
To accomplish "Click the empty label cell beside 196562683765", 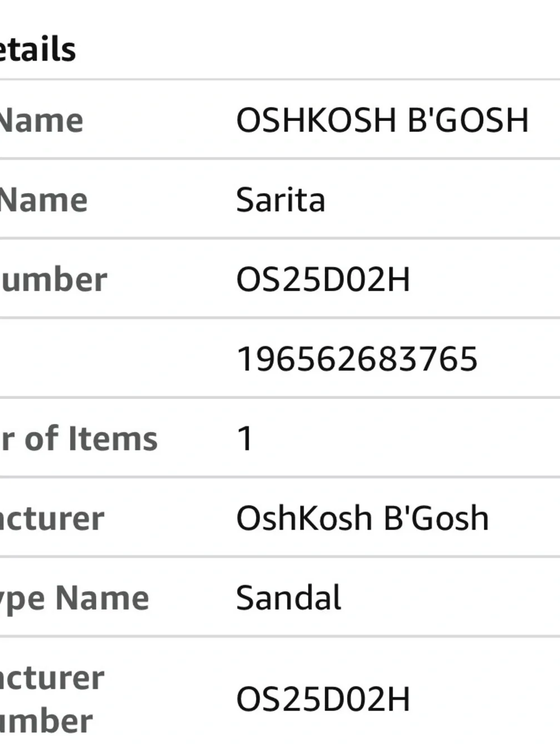I will click(112, 359).
